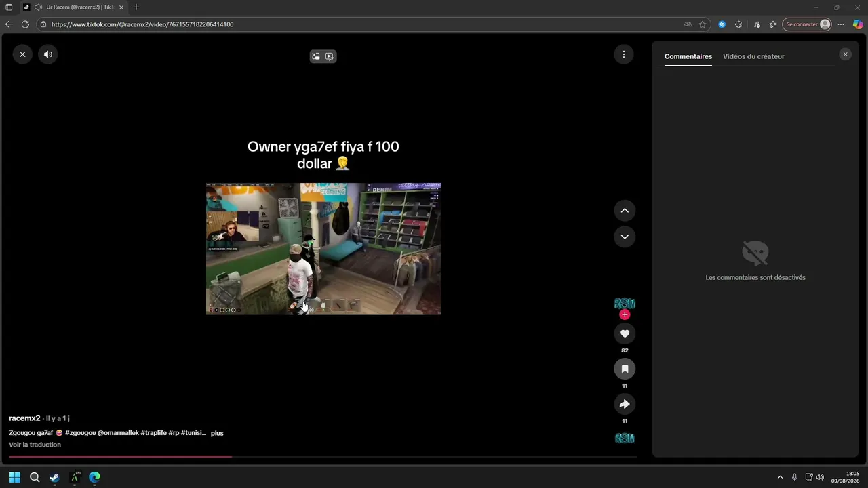Focus the address bar URL
The height and width of the screenshot is (488, 868).
click(142, 24)
